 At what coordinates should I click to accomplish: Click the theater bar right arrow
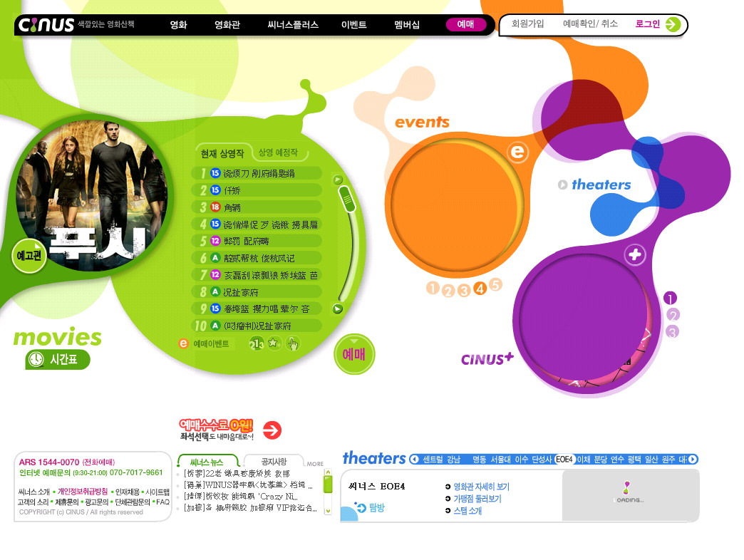coord(693,459)
